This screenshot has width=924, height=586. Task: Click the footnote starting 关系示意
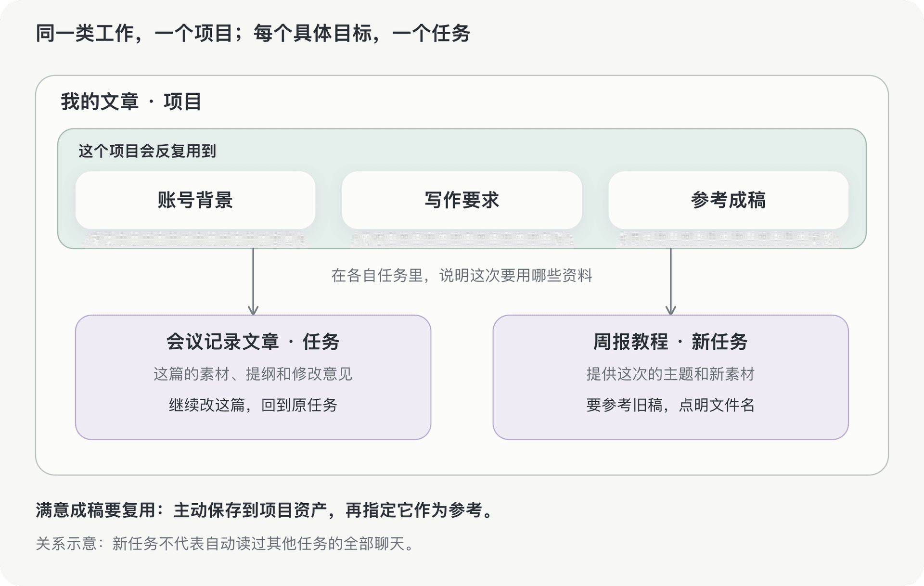click(x=225, y=544)
